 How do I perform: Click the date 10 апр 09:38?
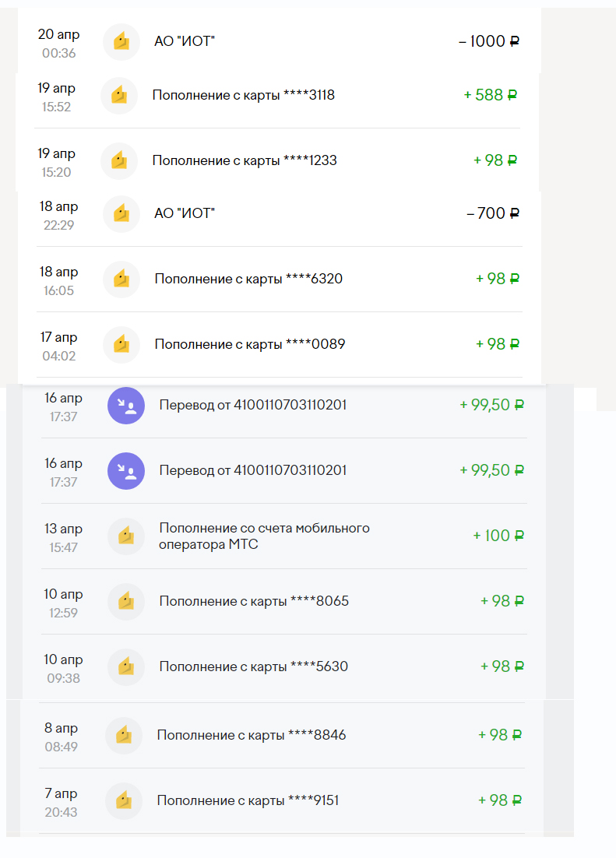[x=63, y=668]
